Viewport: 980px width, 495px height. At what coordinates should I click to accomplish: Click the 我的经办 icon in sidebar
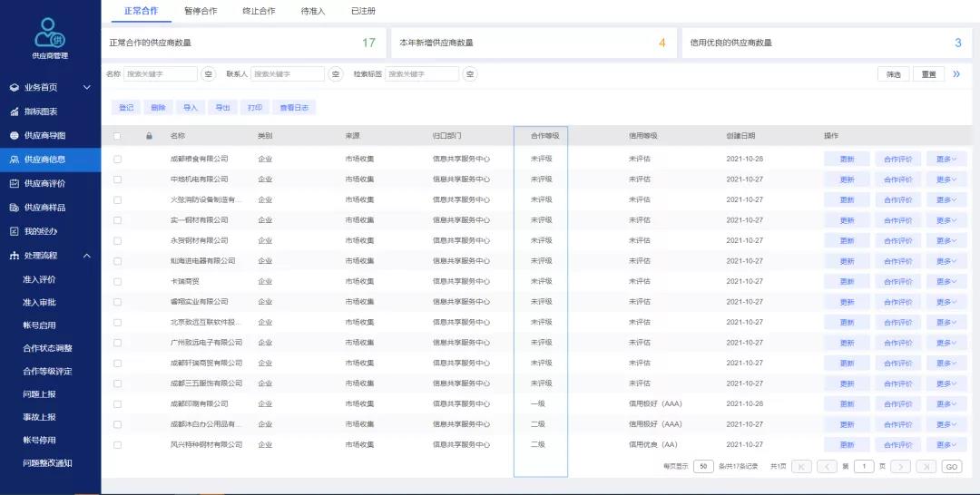tap(15, 231)
